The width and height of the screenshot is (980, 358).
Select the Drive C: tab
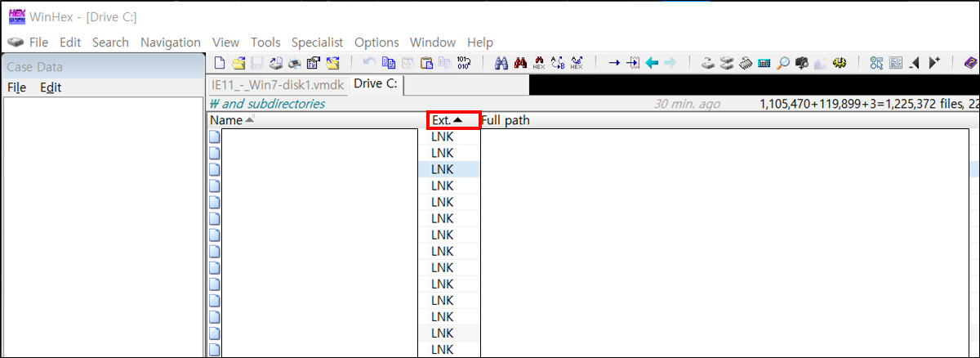(x=375, y=84)
